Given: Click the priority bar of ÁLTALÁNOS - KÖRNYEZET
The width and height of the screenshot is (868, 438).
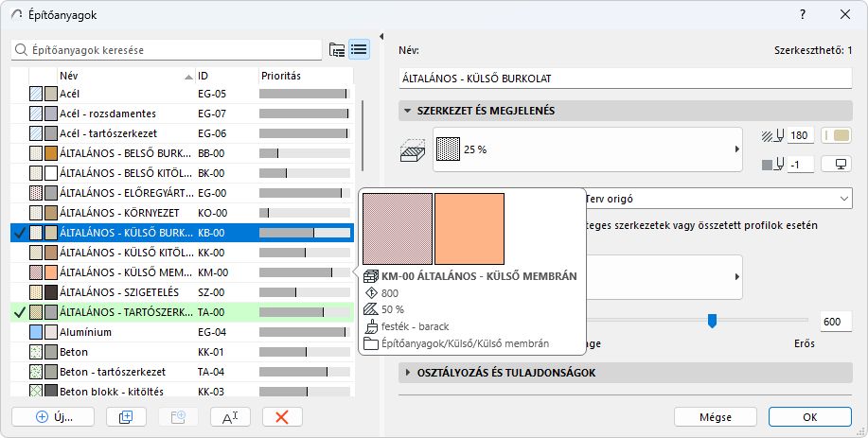Looking at the screenshot, I should point(305,213).
